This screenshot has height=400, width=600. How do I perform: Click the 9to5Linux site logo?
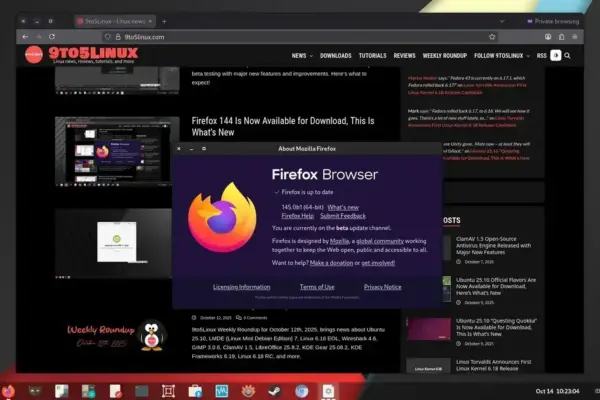tap(82, 55)
